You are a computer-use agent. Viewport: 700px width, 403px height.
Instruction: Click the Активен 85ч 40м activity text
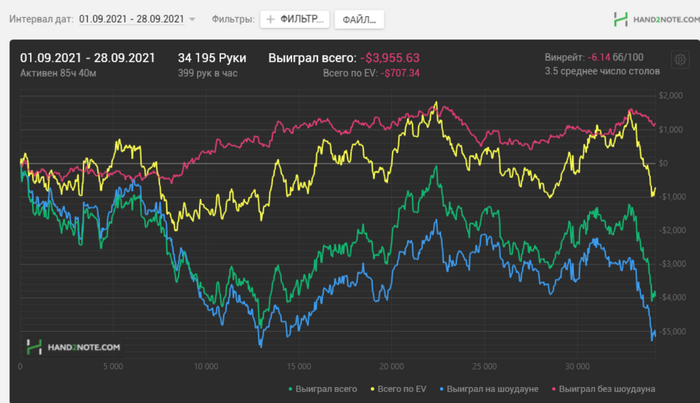tap(58, 73)
